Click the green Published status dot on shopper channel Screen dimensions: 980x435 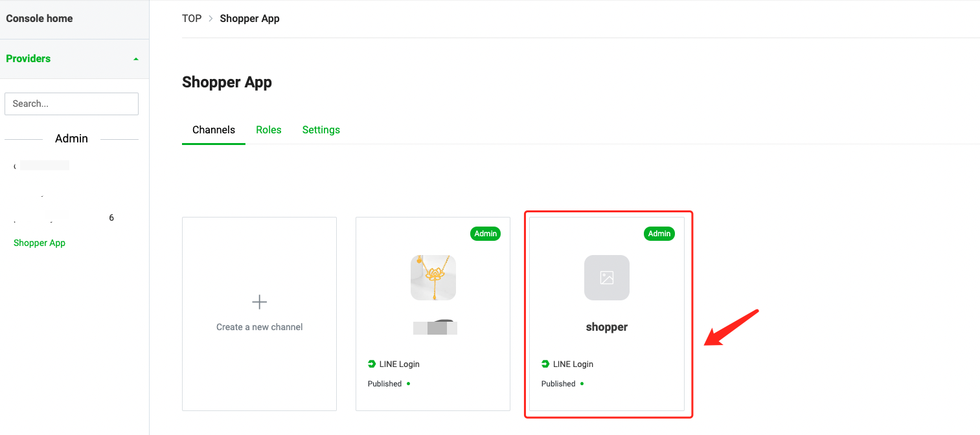[x=582, y=383]
